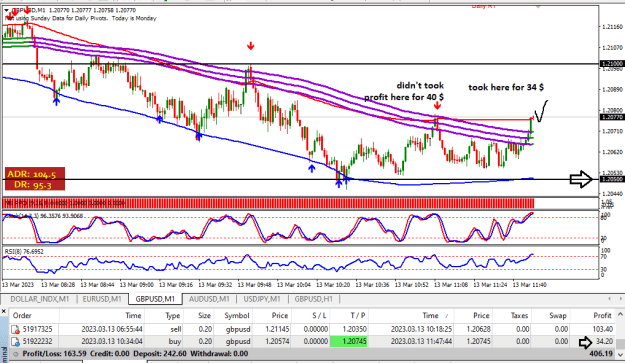Click the profit value 34.20
This screenshot has width=625, height=363.
[x=604, y=342]
